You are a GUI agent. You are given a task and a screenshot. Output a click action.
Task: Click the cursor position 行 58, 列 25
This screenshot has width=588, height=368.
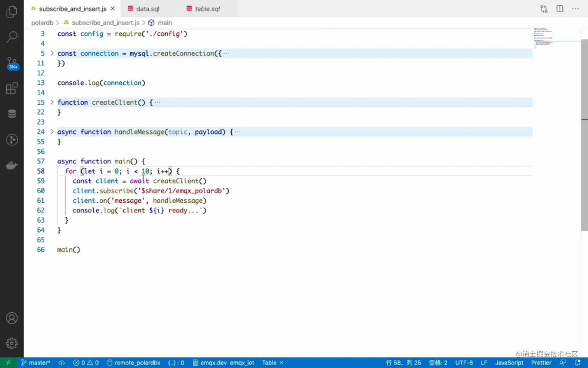coord(403,363)
